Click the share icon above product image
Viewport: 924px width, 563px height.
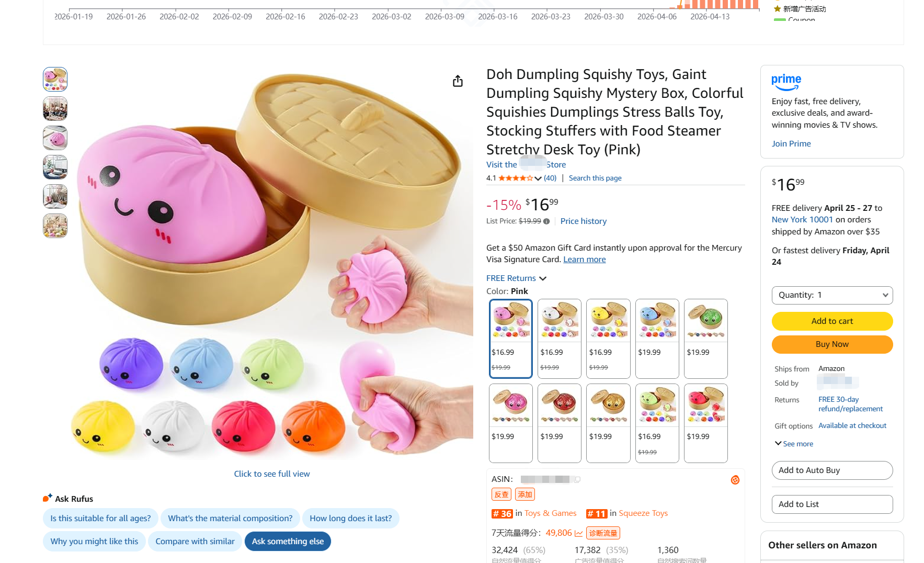pos(458,81)
